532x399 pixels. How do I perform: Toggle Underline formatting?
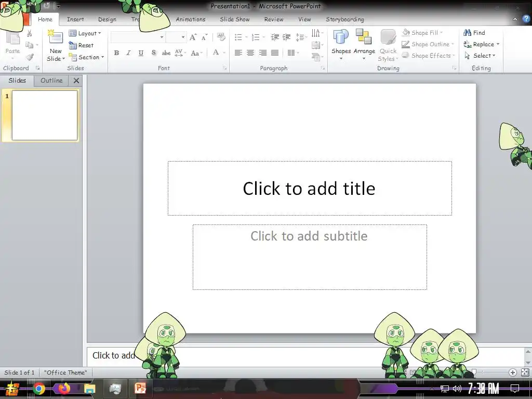141,53
